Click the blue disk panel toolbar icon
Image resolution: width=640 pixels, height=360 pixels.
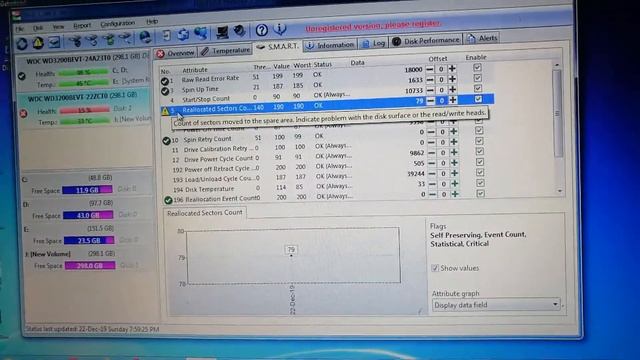[54, 42]
